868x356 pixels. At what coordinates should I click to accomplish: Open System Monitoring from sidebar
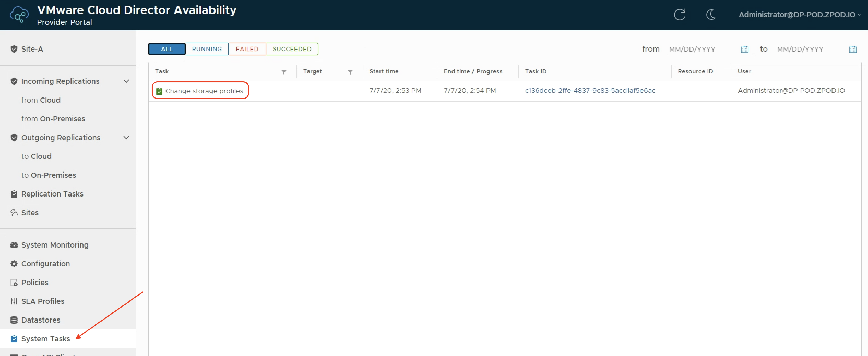click(x=55, y=245)
